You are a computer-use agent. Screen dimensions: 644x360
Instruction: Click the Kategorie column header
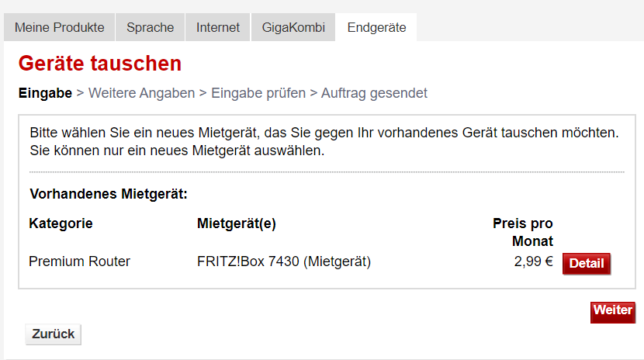point(61,223)
